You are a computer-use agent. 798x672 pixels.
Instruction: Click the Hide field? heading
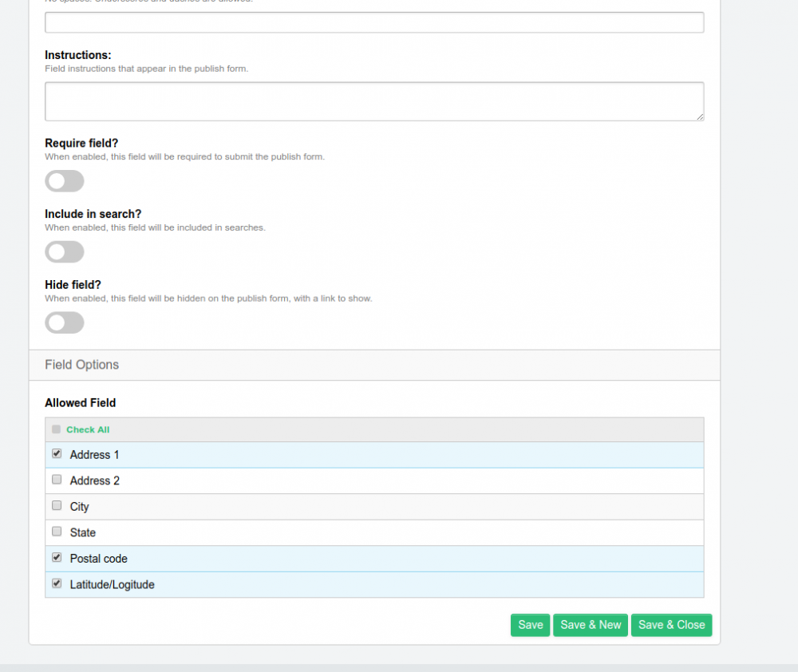[73, 285]
